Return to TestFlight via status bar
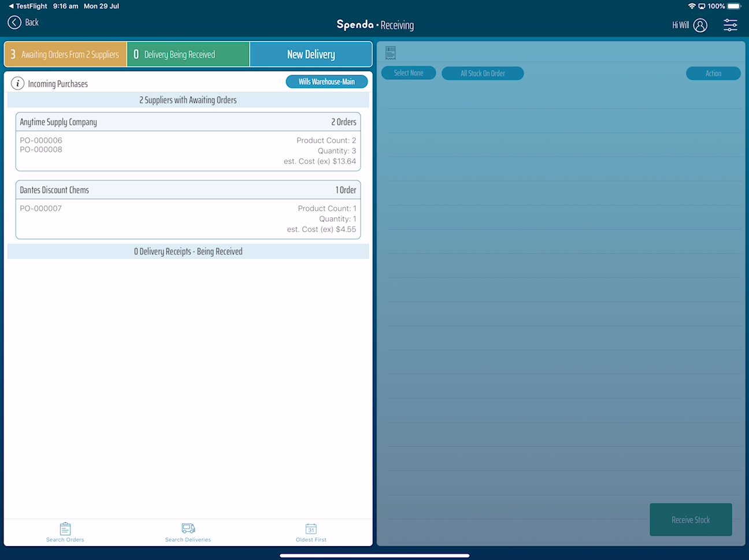The height and width of the screenshot is (560, 749). click(x=27, y=6)
